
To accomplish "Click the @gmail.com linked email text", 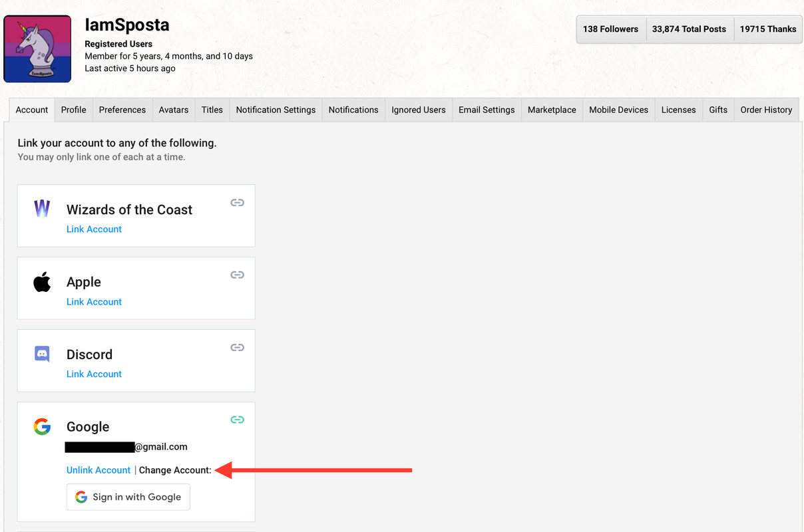I will click(x=126, y=447).
